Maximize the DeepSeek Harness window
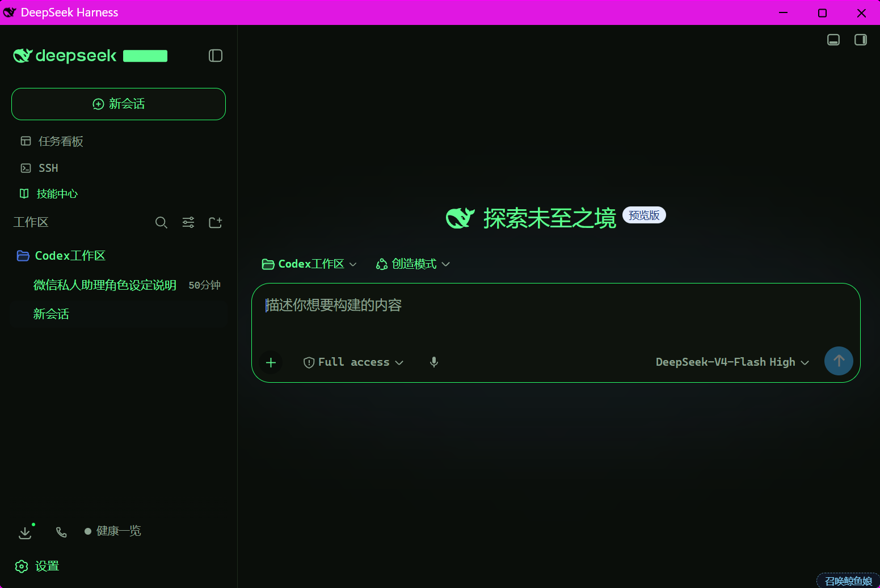This screenshot has width=880, height=588. 822,12
